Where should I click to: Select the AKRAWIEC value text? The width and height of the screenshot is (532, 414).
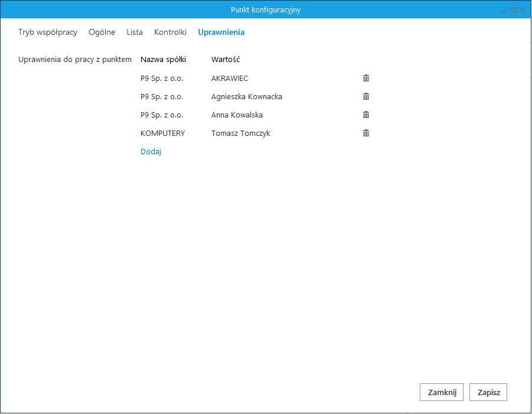point(230,79)
